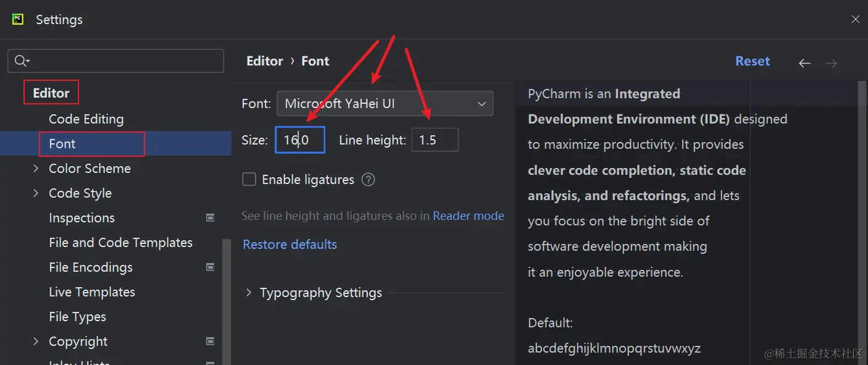Click Restore defaults link
The image size is (868, 365).
click(290, 245)
